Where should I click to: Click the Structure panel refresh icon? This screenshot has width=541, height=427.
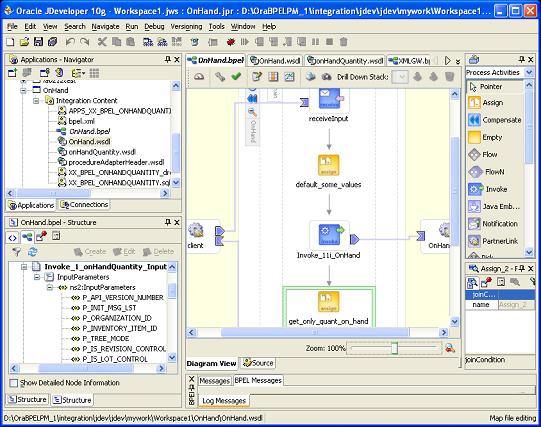(33, 252)
